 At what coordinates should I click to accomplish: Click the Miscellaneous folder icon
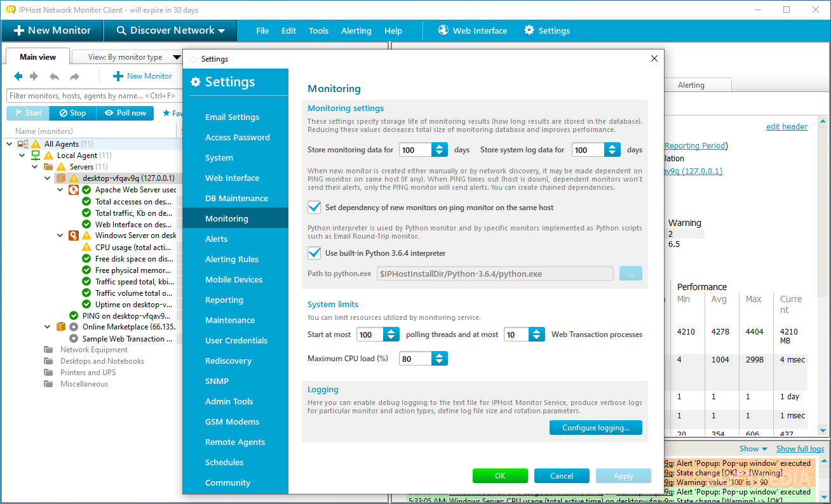coord(48,384)
